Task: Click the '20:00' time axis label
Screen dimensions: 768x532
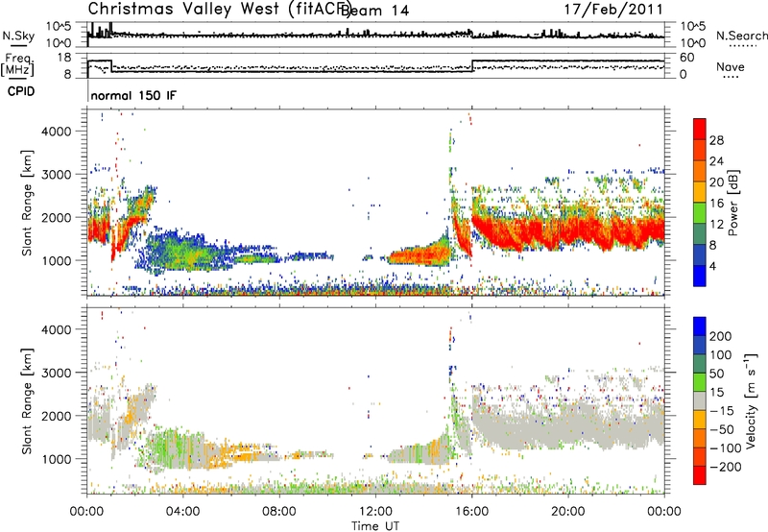Action: 568,512
